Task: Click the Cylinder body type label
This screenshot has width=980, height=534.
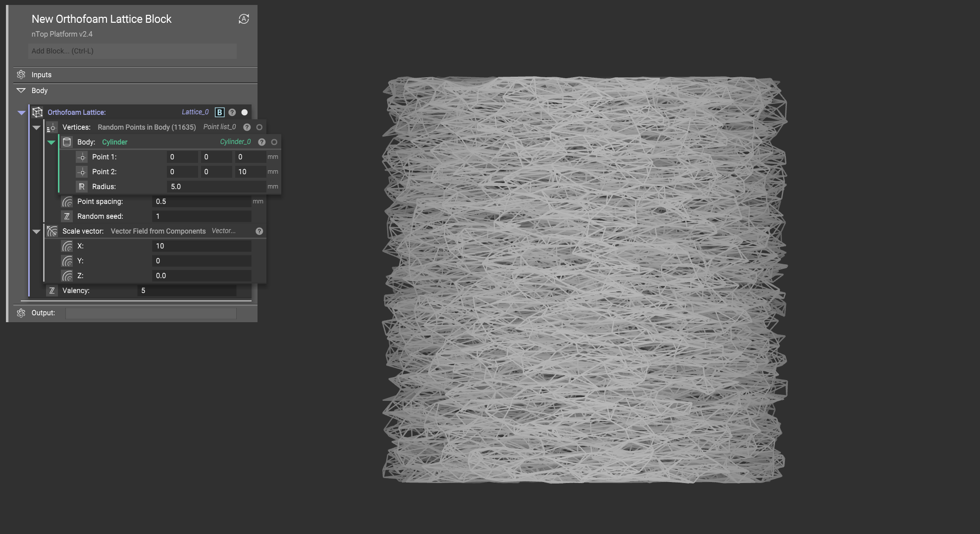Action: click(x=114, y=142)
